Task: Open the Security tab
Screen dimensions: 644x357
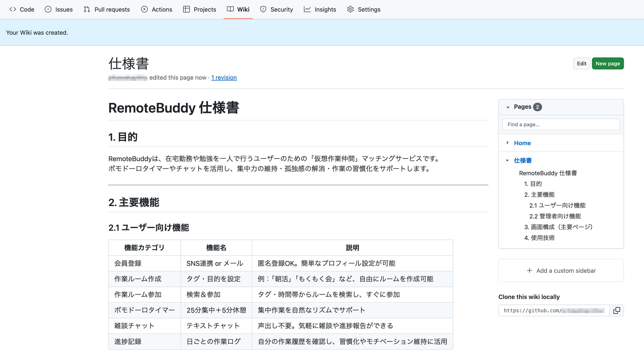Action: point(277,9)
